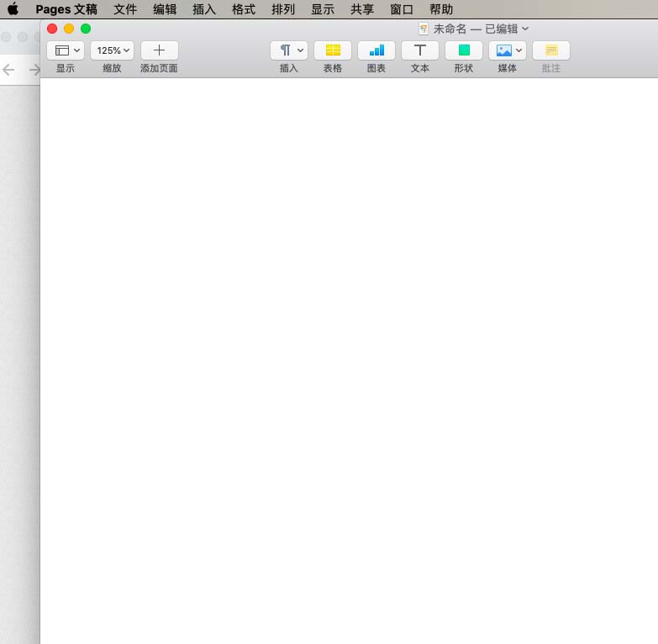
Task: Open the 排列 menu
Action: (283, 10)
